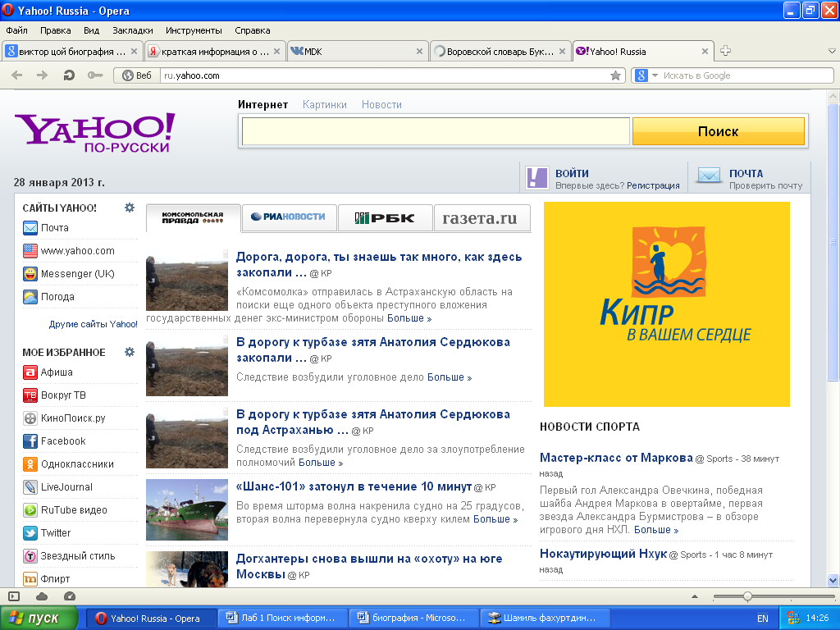
Task: Click the Кипр в вашем сердце banner
Action: pyautogui.click(x=666, y=304)
